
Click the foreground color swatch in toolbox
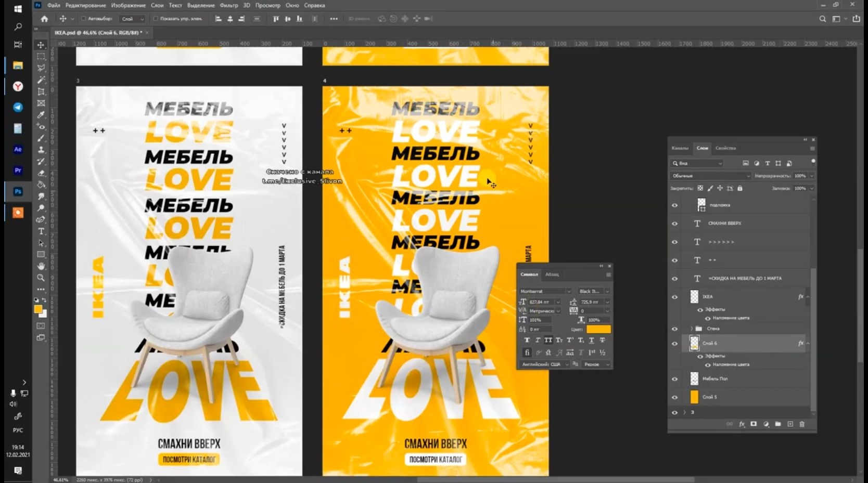coord(38,309)
